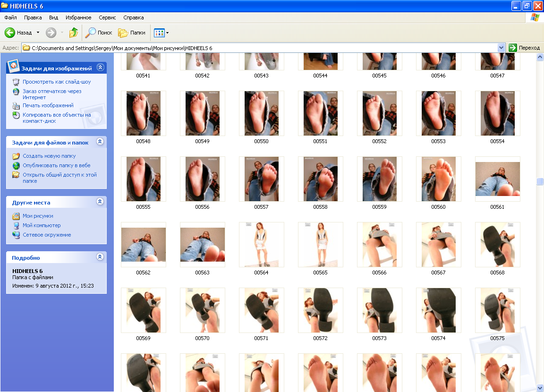
Task: Click the grey forward arrow button
Action: coord(51,33)
